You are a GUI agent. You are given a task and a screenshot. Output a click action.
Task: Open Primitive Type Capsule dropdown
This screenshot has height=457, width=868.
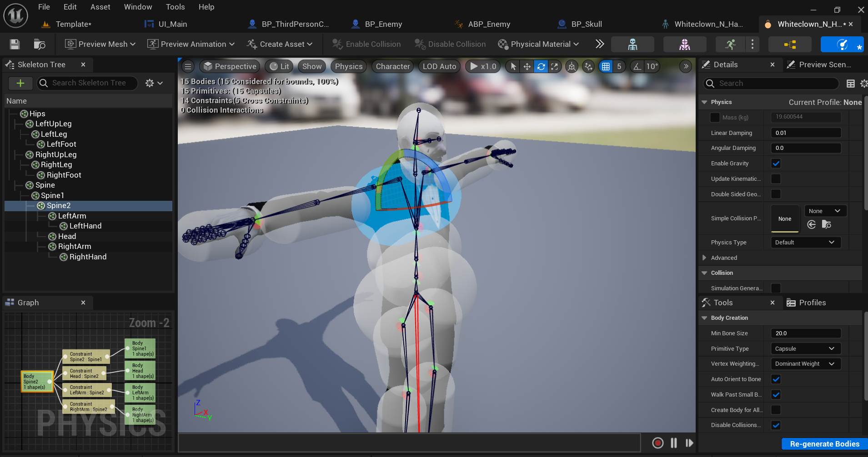tap(805, 349)
